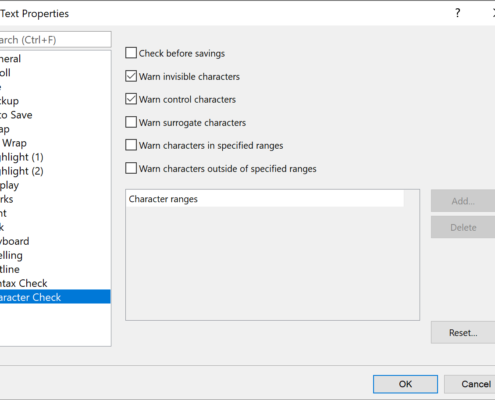Click the OK button
This screenshot has height=400, width=495.
coord(405,384)
